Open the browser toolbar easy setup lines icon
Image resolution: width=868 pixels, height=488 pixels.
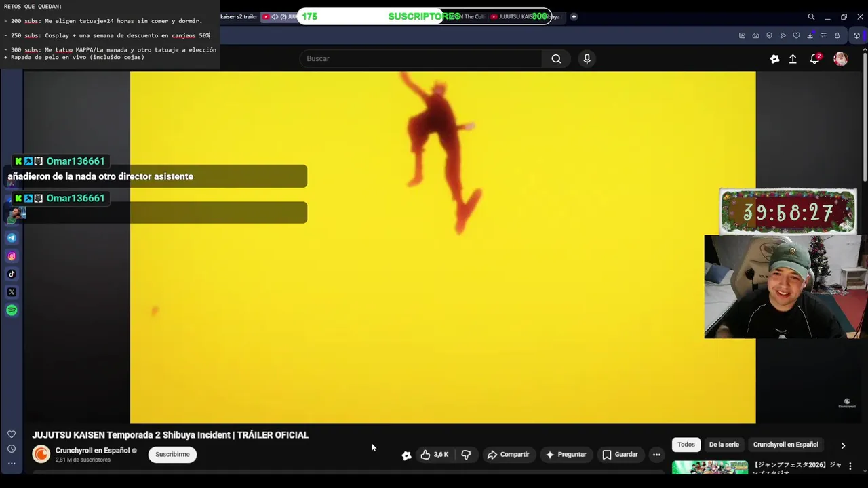pyautogui.click(x=823, y=35)
